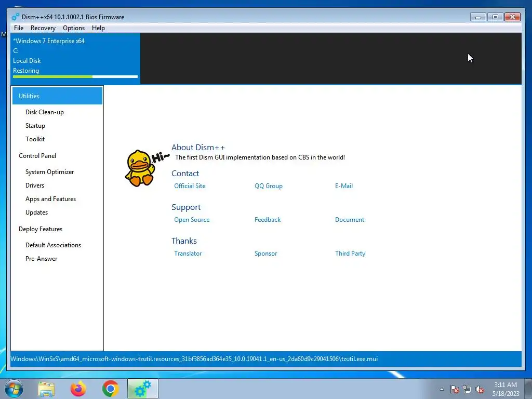The height and width of the screenshot is (399, 532).
Task: Click the About Dism++ heading
Action: tap(198, 147)
